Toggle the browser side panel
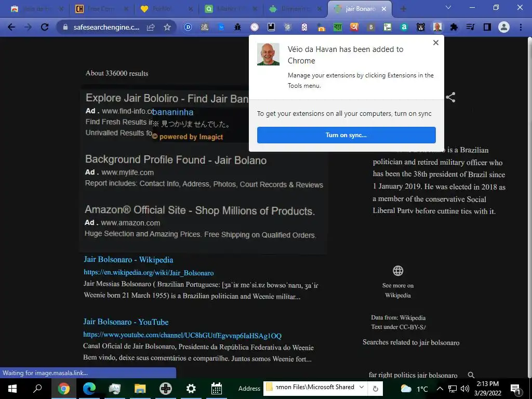The width and height of the screenshot is (532, 399). (x=487, y=27)
